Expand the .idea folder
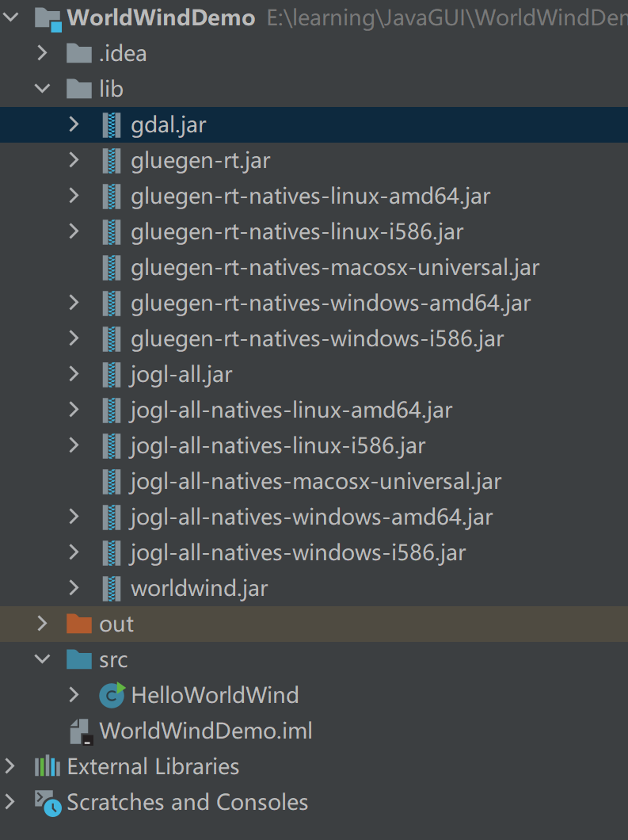This screenshot has height=840, width=628. tap(42, 54)
